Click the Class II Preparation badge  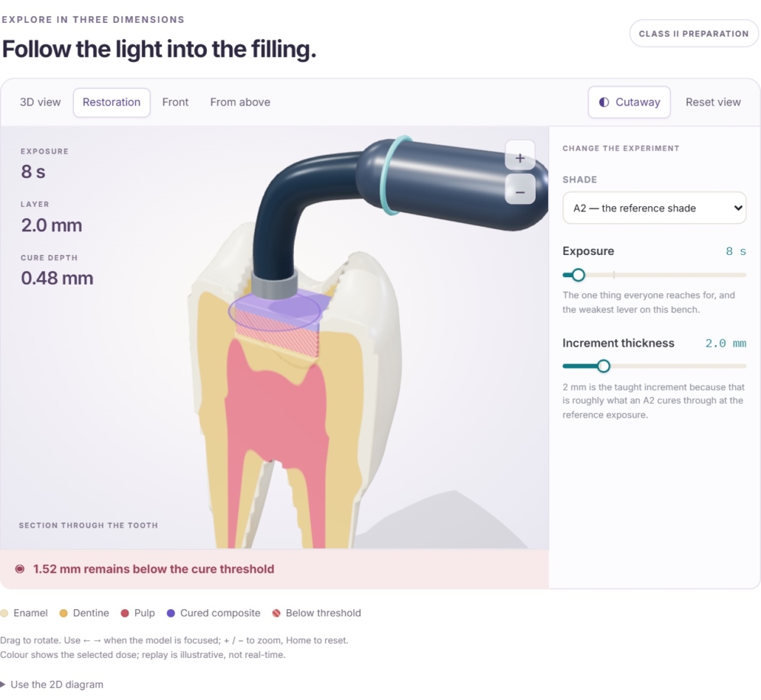tap(694, 33)
